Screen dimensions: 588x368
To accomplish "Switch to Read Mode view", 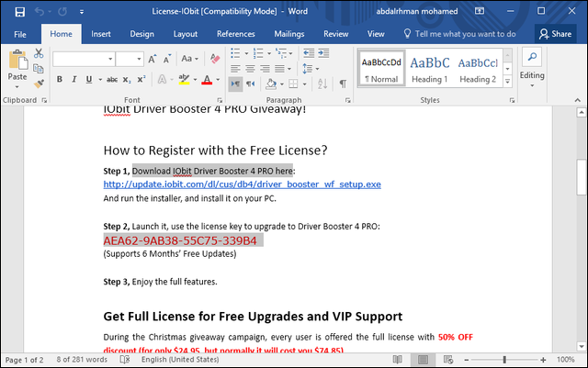I will pos(398,360).
